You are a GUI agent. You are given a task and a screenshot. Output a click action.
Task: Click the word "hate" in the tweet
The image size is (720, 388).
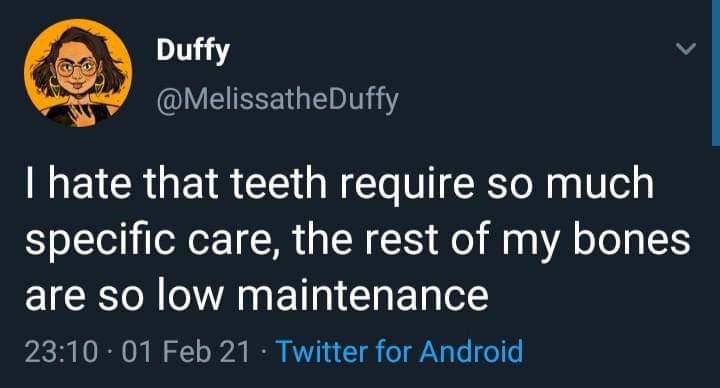pyautogui.click(x=90, y=183)
